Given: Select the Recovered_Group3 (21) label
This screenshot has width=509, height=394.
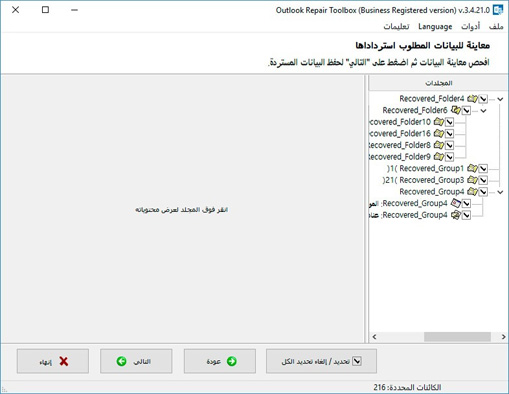Looking at the screenshot, I should coord(423,180).
